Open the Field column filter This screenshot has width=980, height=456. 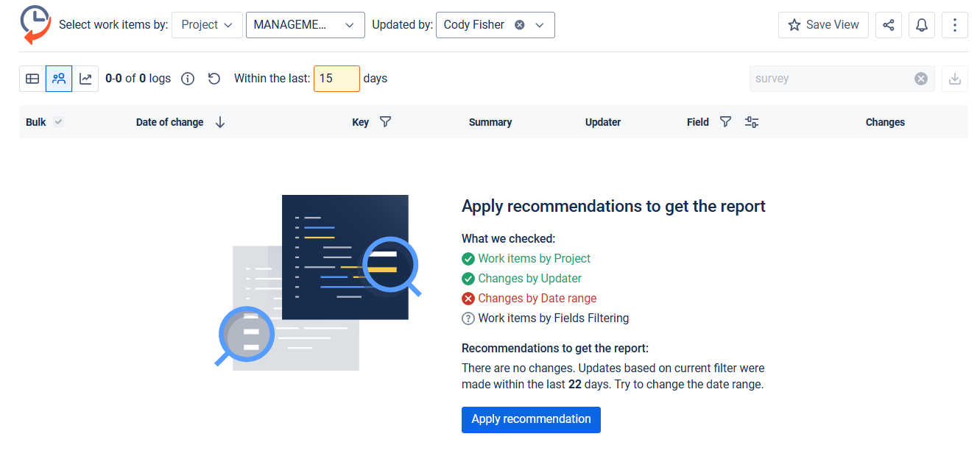tap(725, 122)
